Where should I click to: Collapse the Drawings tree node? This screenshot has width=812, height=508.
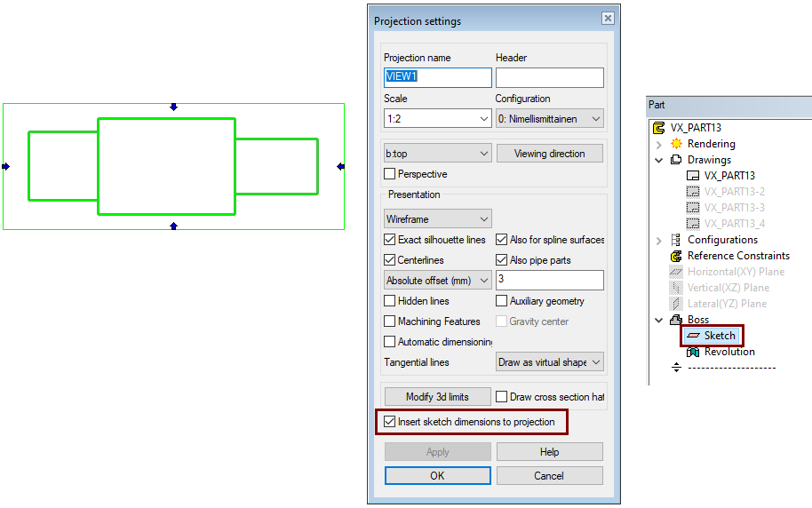[x=658, y=160]
